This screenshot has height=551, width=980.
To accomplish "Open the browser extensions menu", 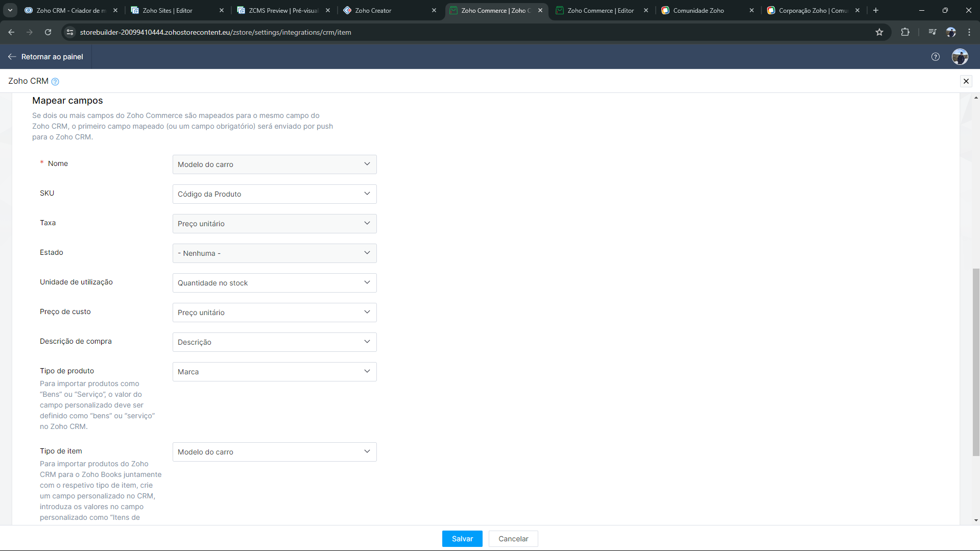I will (905, 32).
